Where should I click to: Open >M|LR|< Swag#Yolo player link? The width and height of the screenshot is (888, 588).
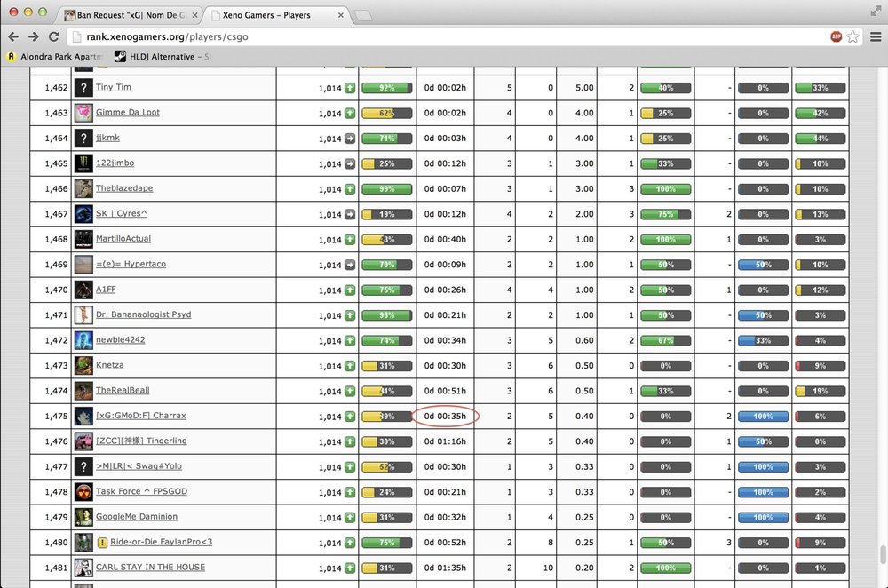tap(139, 465)
